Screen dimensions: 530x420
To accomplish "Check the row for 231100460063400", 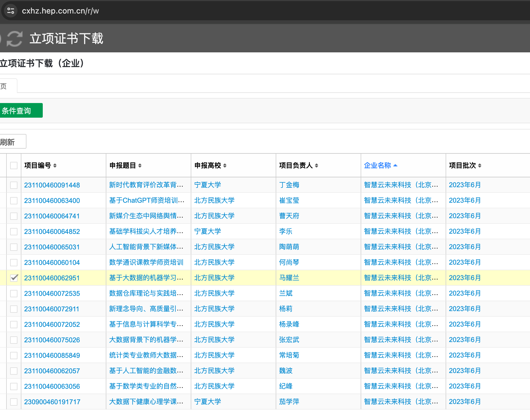I will (x=14, y=200).
